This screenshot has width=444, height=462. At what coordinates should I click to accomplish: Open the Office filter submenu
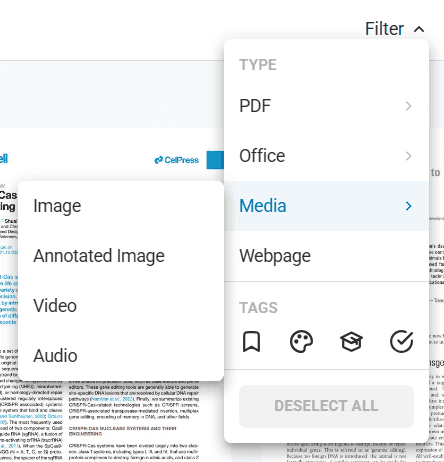pos(326,156)
